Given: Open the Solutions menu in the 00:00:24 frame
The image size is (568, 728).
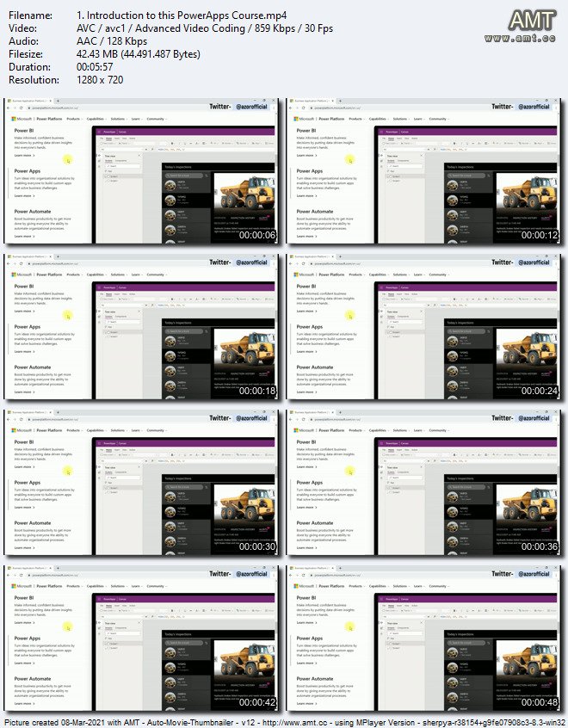Looking at the screenshot, I should 400,275.
